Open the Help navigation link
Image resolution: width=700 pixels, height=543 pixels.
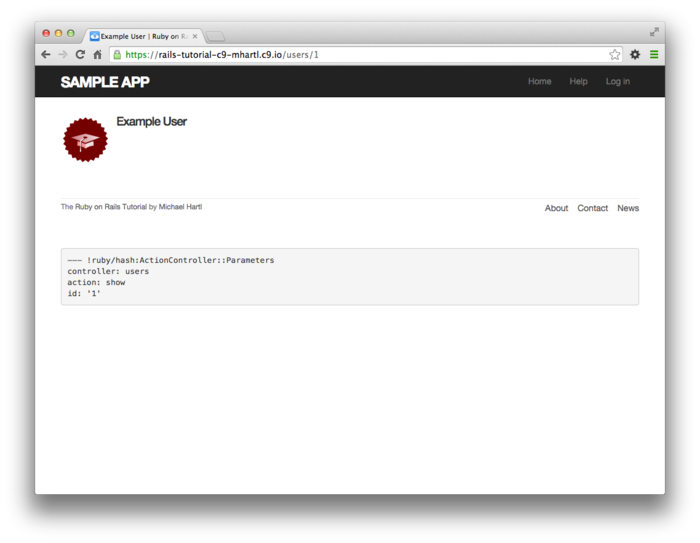click(578, 82)
